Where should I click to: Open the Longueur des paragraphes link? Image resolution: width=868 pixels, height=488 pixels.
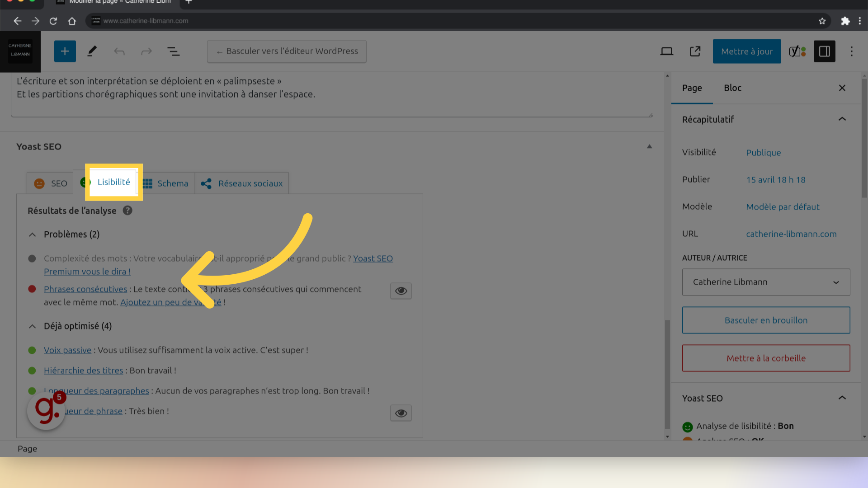pyautogui.click(x=96, y=391)
